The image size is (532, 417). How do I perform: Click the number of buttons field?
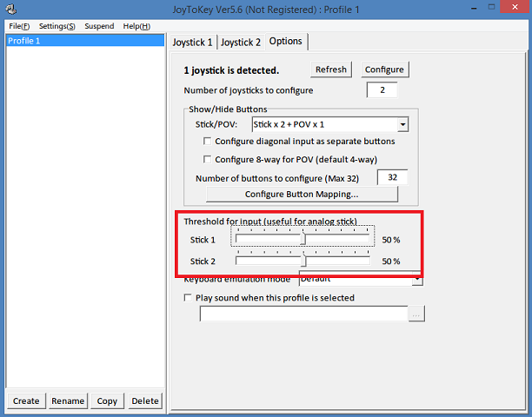[x=393, y=177]
